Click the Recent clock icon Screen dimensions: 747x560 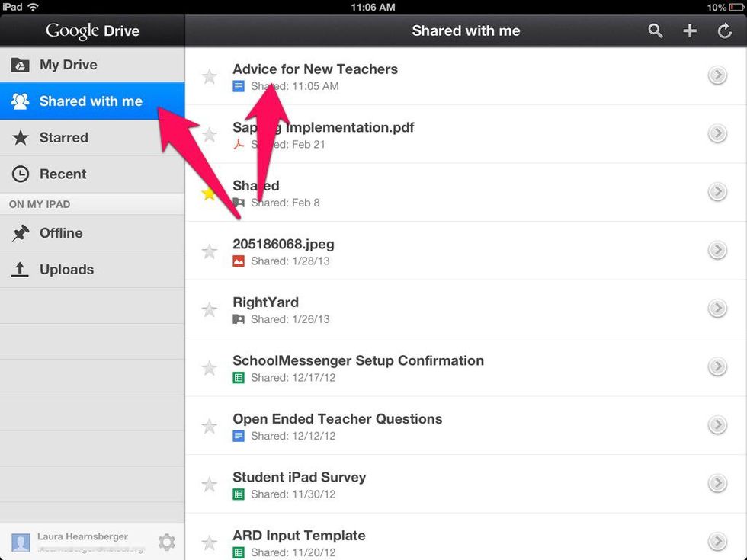pos(21,174)
